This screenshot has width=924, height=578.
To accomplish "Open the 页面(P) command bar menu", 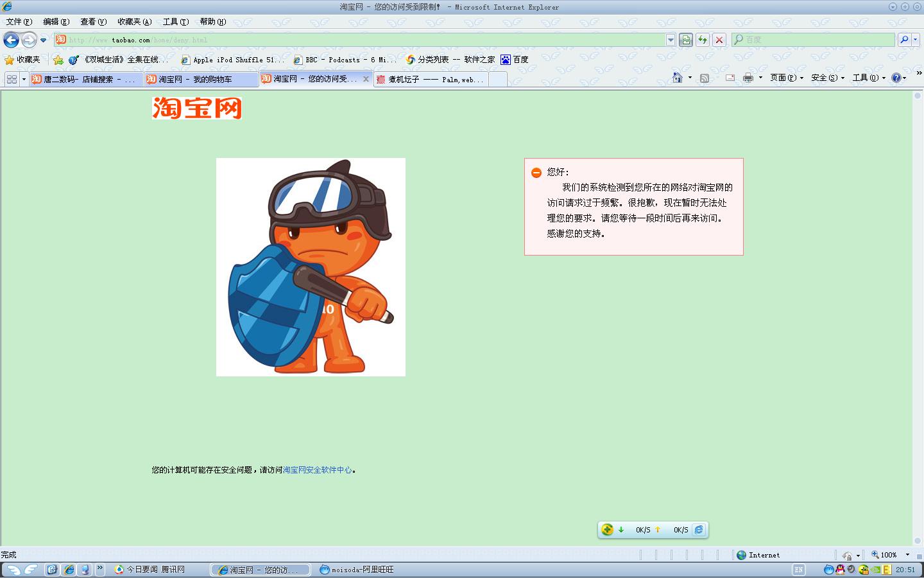I will [787, 78].
